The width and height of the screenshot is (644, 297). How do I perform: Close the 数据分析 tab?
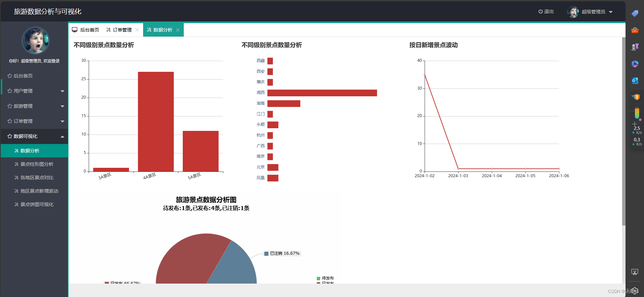tap(178, 30)
